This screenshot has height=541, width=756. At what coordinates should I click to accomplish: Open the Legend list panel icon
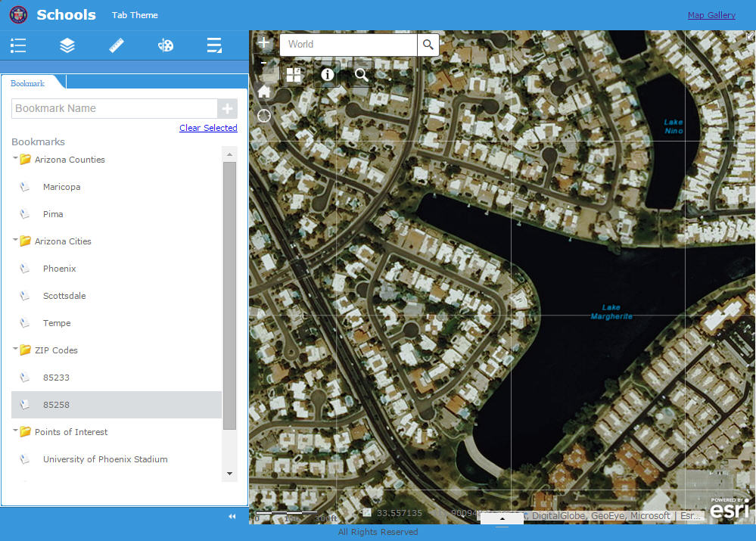pyautogui.click(x=18, y=45)
